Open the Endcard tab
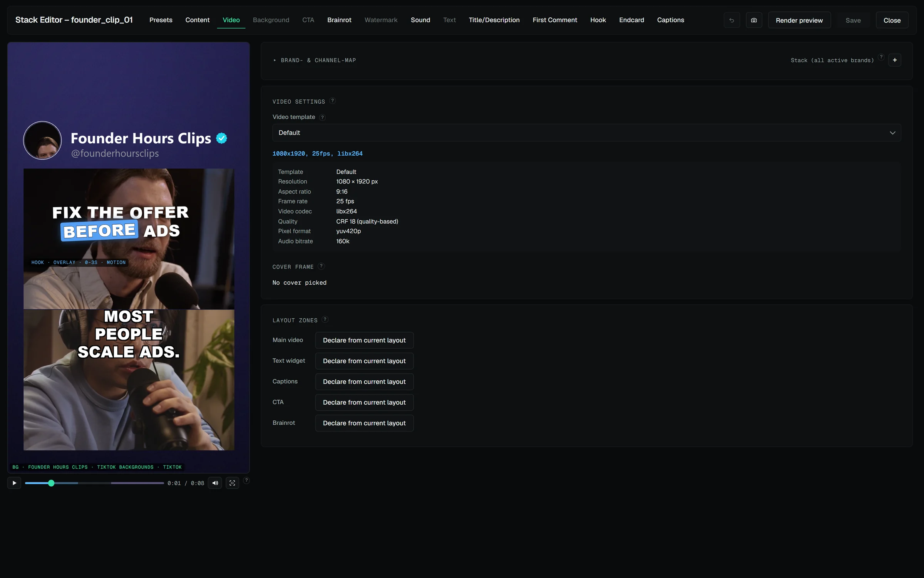 point(631,20)
